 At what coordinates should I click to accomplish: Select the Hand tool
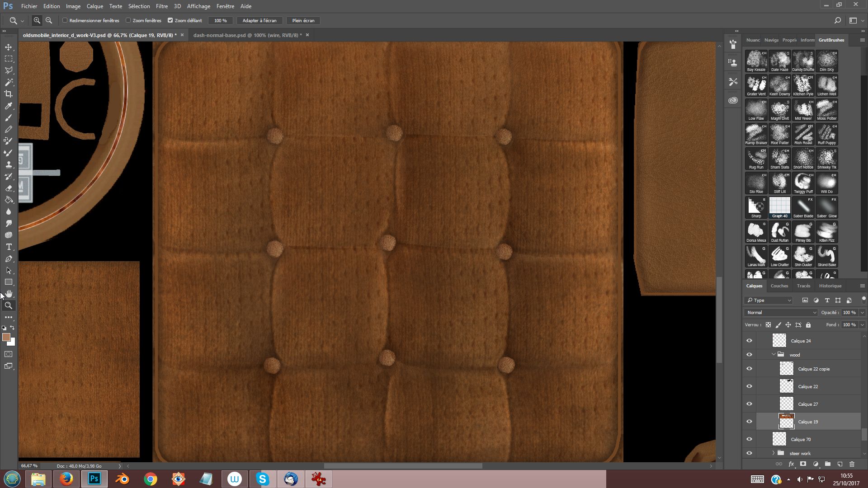coord(9,294)
